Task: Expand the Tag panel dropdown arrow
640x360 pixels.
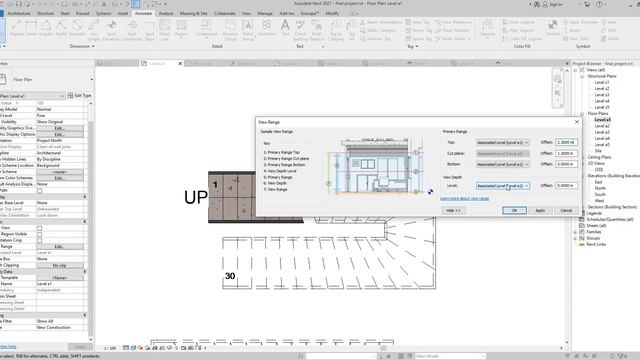Action: tap(416, 47)
